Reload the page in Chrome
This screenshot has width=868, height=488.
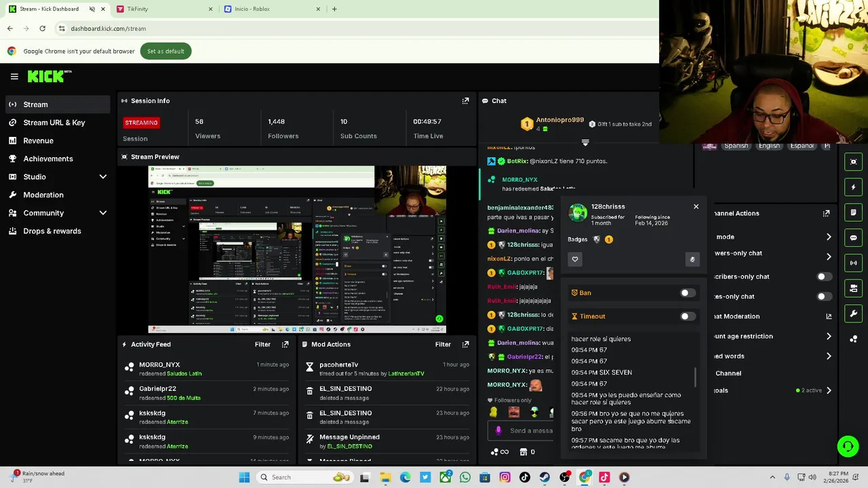[42, 28]
